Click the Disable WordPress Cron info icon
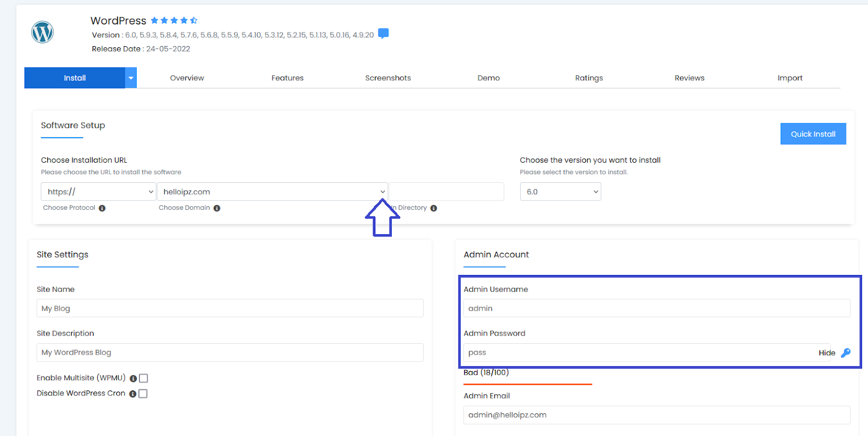 click(132, 394)
